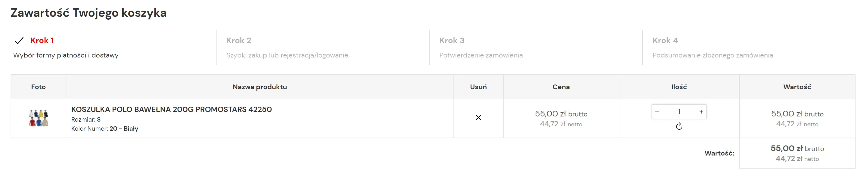Select the Krok 1 step
Screen dimensions: 868x170
tap(42, 41)
